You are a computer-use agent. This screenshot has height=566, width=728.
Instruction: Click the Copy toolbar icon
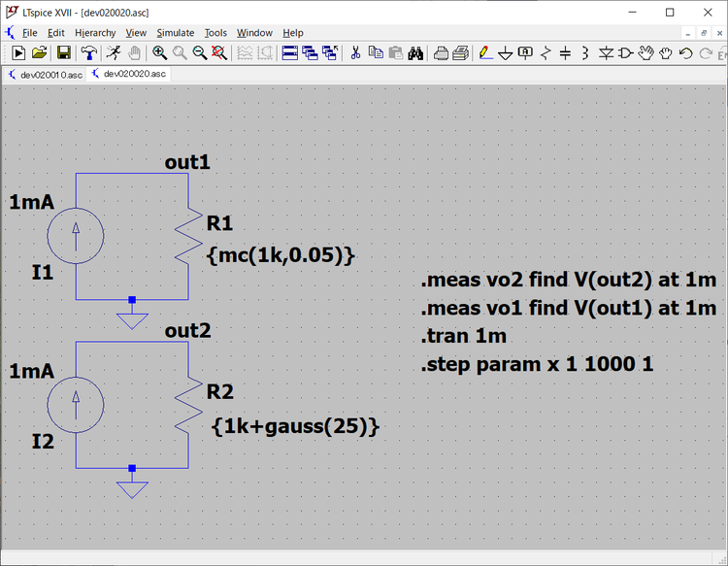point(376,53)
